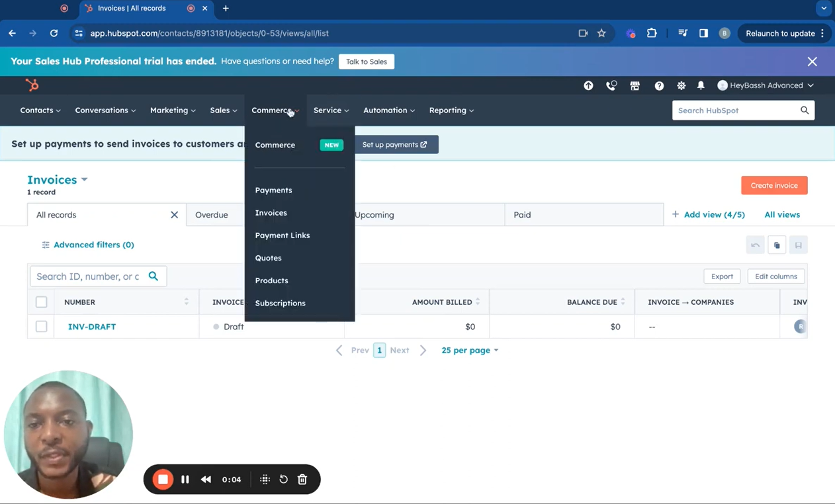Click the Create invoice button

[x=774, y=185]
